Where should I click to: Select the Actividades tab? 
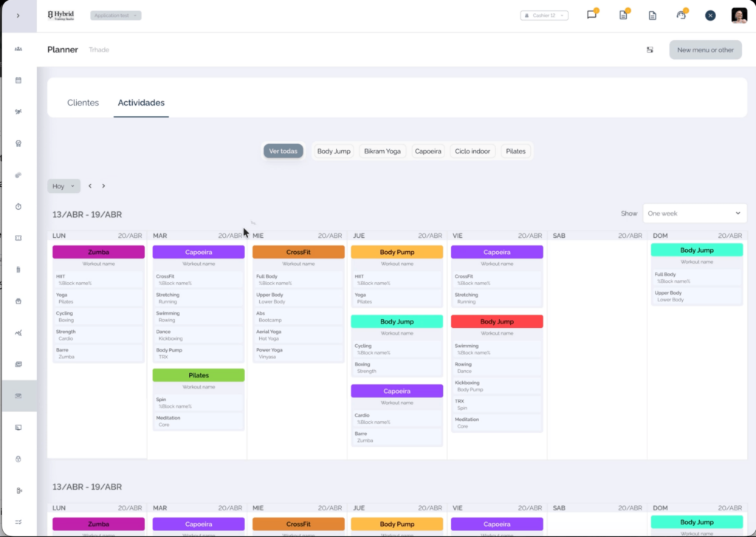tap(141, 102)
